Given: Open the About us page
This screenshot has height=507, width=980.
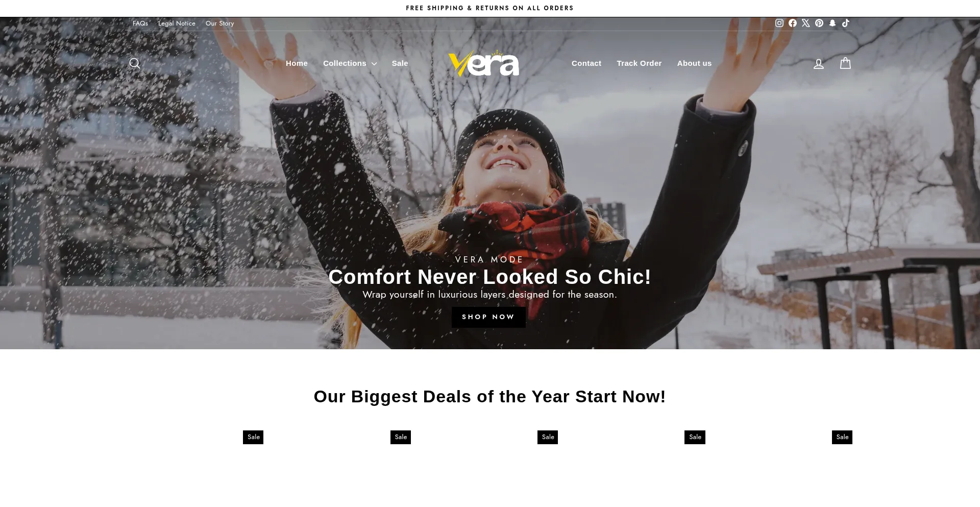Looking at the screenshot, I should pos(694,63).
